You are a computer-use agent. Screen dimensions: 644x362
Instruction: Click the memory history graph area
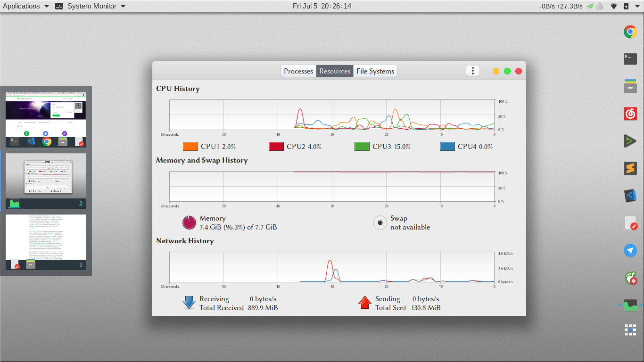332,186
